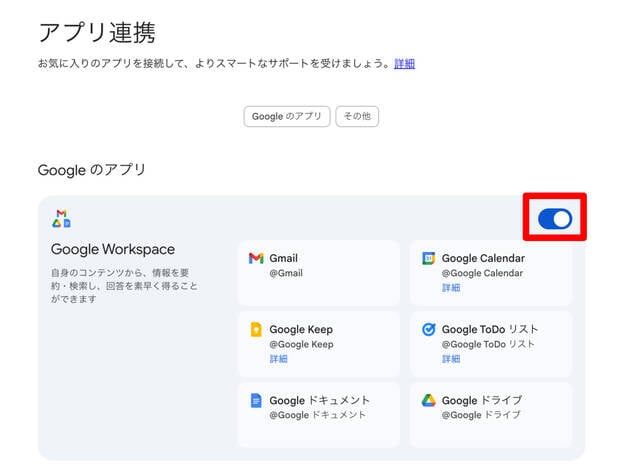Click the @Google ドライブ handle text
Screen dimensions: 640x471
click(482, 415)
